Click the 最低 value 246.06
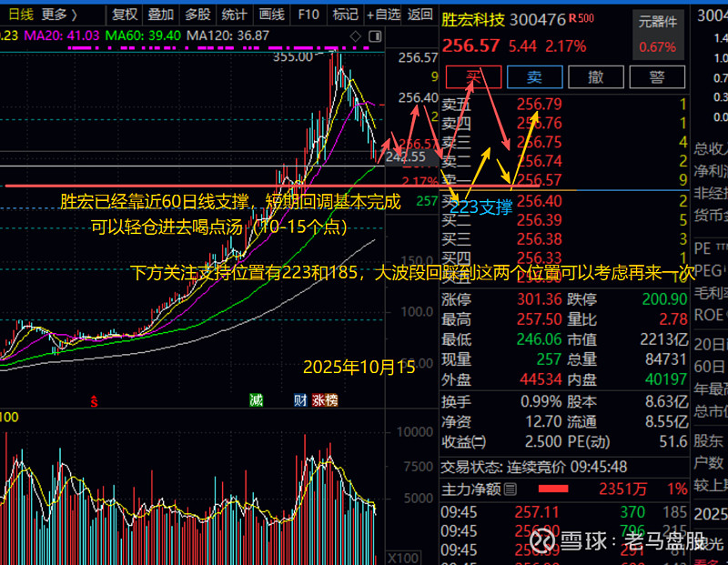Viewport: 728px width, 565px height. click(x=539, y=339)
